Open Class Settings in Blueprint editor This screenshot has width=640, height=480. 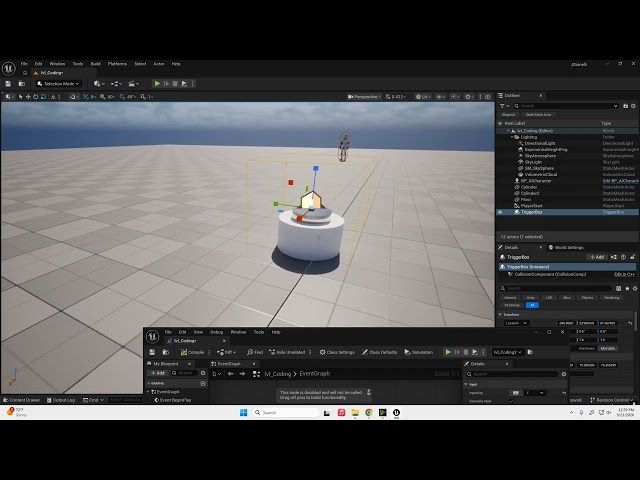pos(337,352)
